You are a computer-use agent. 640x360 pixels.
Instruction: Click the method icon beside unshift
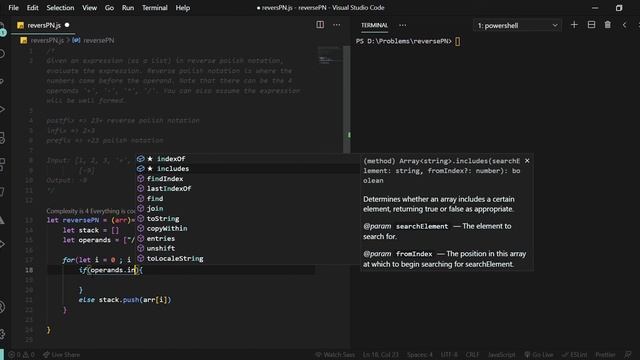140,249
